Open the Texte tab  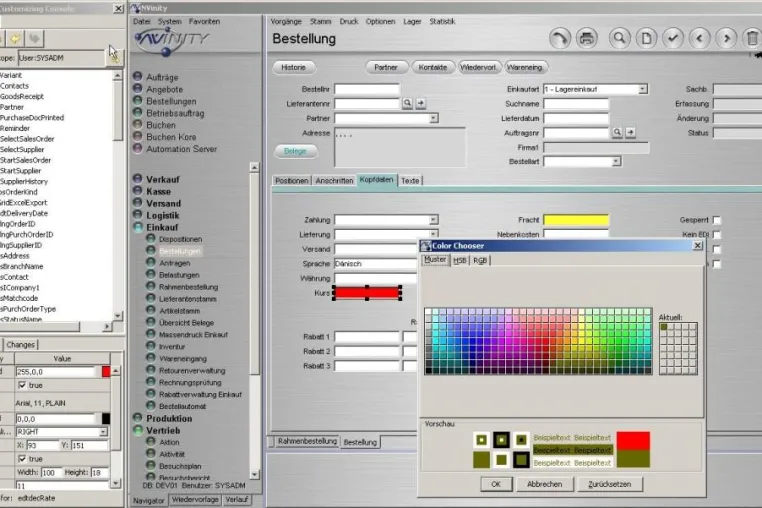[x=410, y=180]
